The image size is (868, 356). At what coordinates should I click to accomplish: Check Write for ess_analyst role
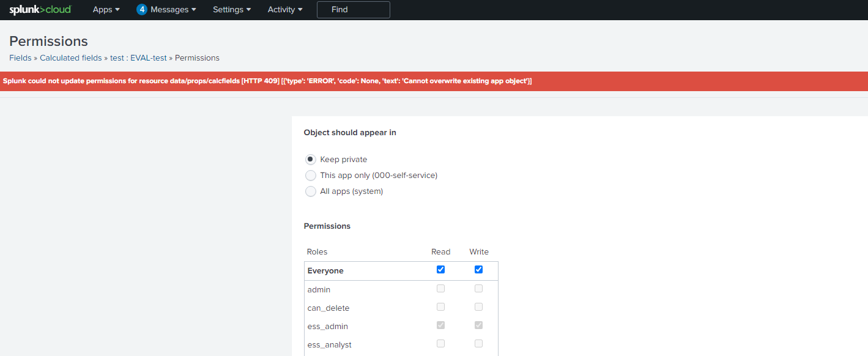click(x=478, y=344)
